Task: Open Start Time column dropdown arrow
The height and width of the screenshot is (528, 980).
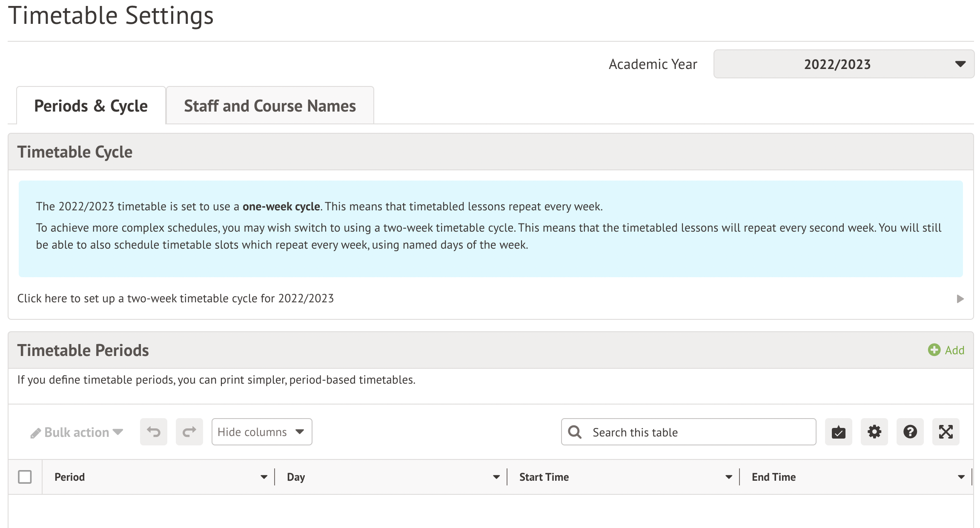Action: [729, 477]
